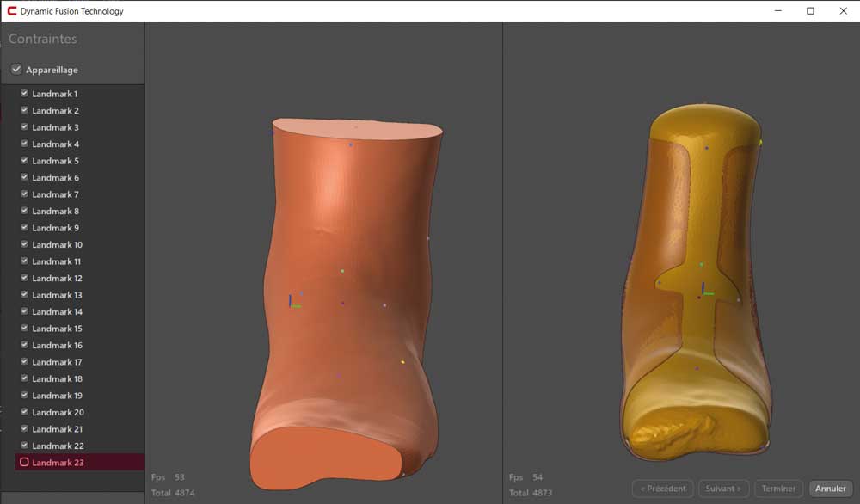This screenshot has height=504, width=860.
Task: Select the Landmark 12 list entry
Action: (58, 279)
